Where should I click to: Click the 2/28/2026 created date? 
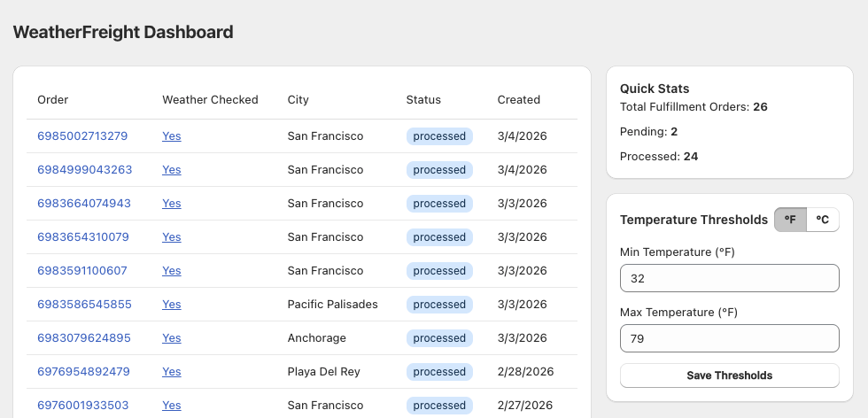coord(525,371)
